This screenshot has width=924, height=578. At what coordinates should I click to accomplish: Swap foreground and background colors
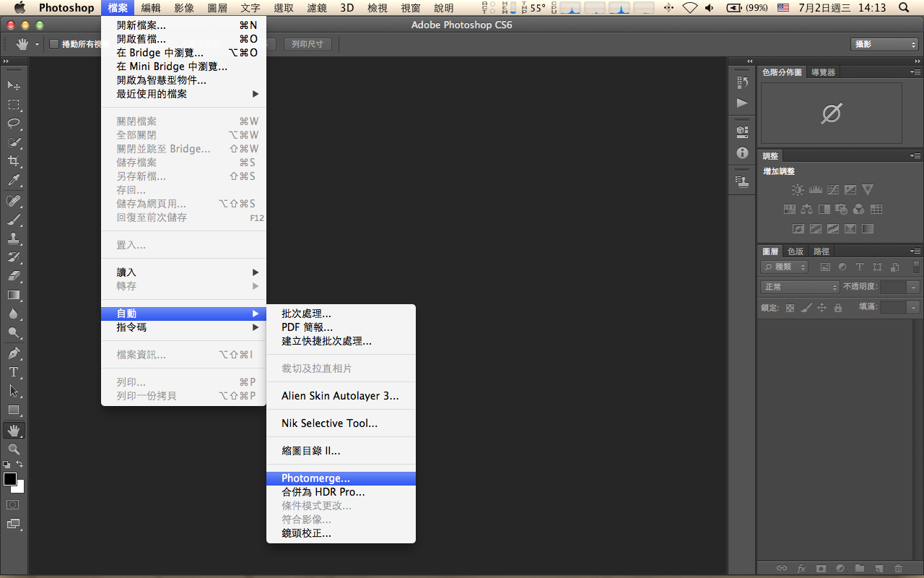[x=19, y=465]
